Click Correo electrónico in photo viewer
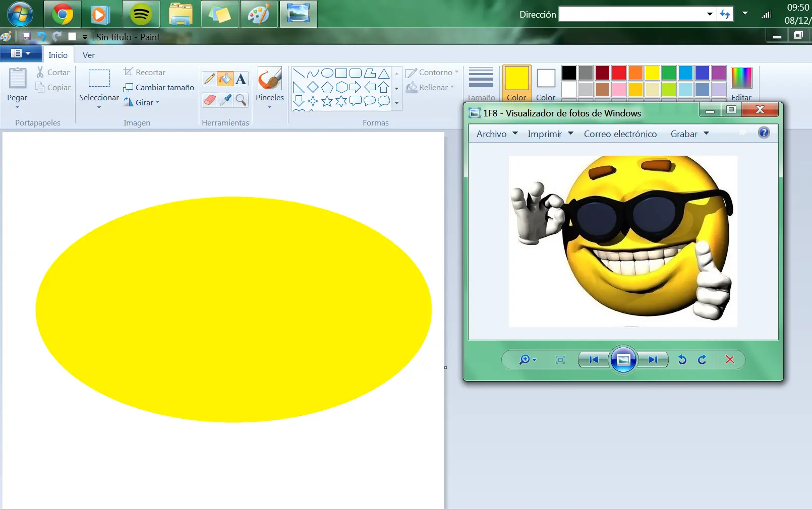Screen dimensions: 812x510 tap(620, 134)
